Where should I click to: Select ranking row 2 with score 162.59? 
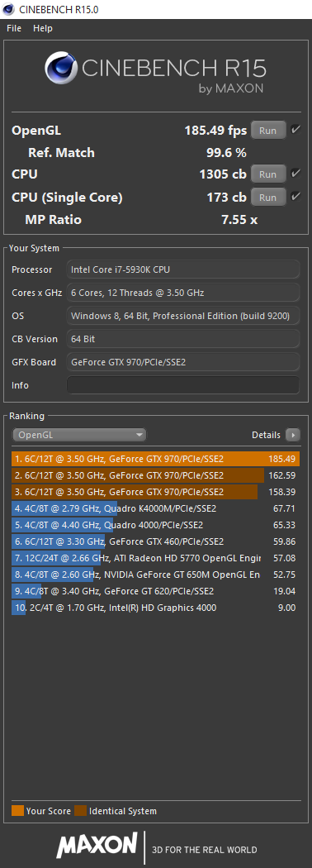point(155,475)
